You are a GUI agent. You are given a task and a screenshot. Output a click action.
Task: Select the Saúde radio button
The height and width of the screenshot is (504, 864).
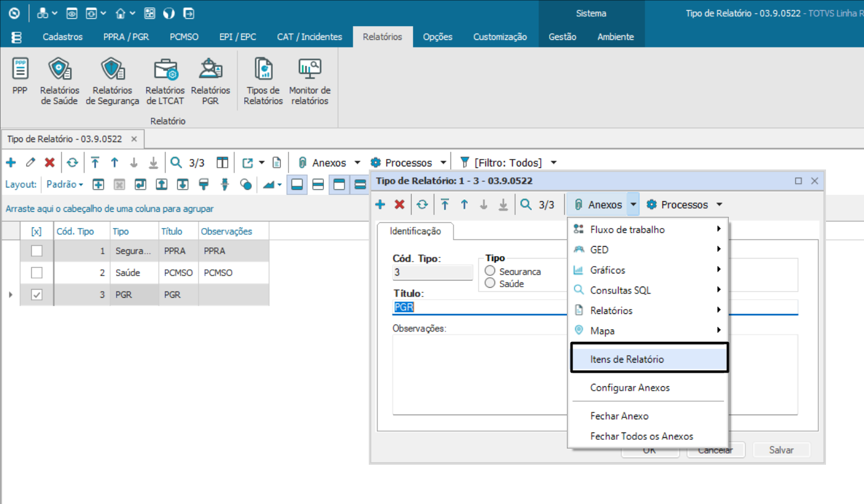coord(490,283)
